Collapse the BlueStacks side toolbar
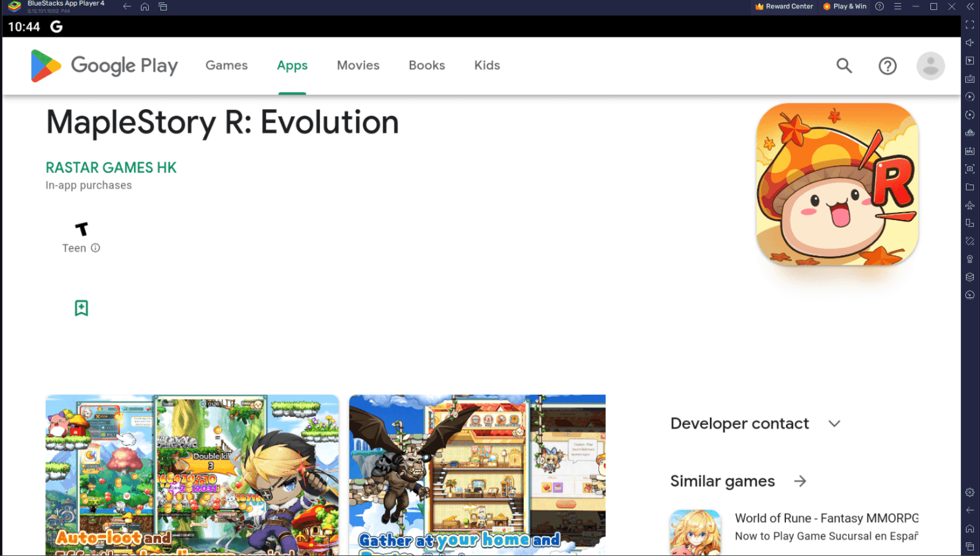980x556 pixels. coord(970,6)
